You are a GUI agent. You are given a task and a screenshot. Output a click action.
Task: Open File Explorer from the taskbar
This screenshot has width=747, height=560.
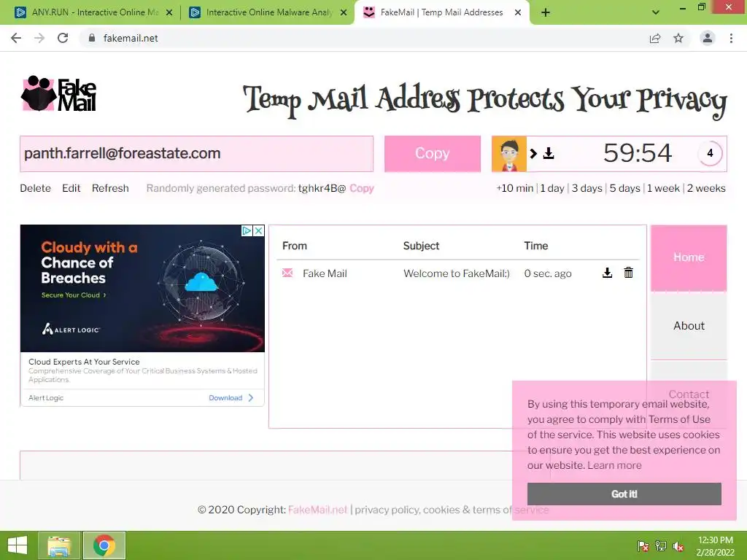coord(59,545)
